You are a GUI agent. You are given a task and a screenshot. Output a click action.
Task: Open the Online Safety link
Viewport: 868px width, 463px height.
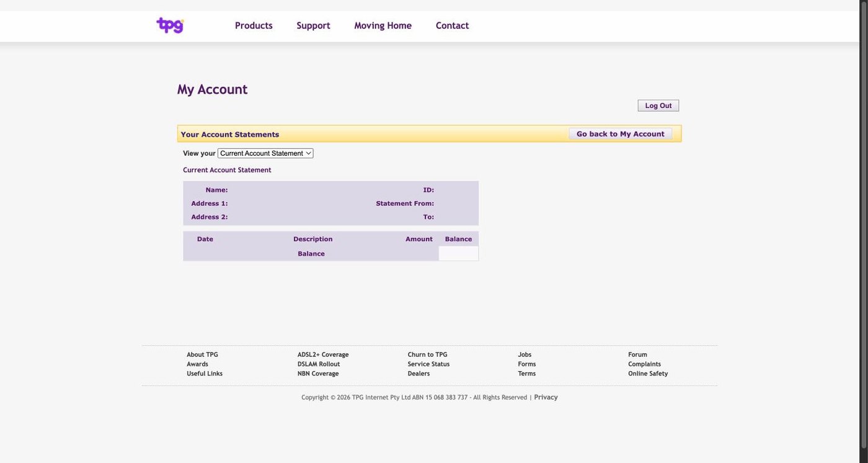pyautogui.click(x=648, y=374)
